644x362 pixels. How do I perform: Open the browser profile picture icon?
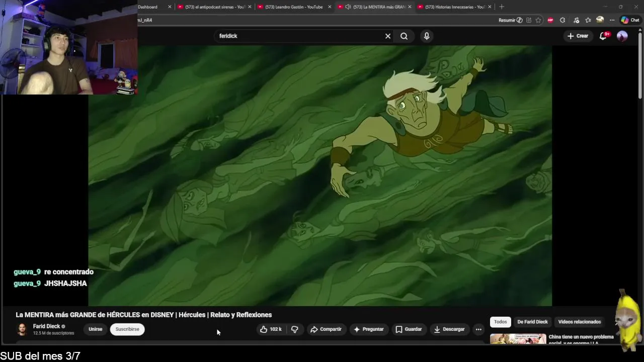tap(600, 20)
